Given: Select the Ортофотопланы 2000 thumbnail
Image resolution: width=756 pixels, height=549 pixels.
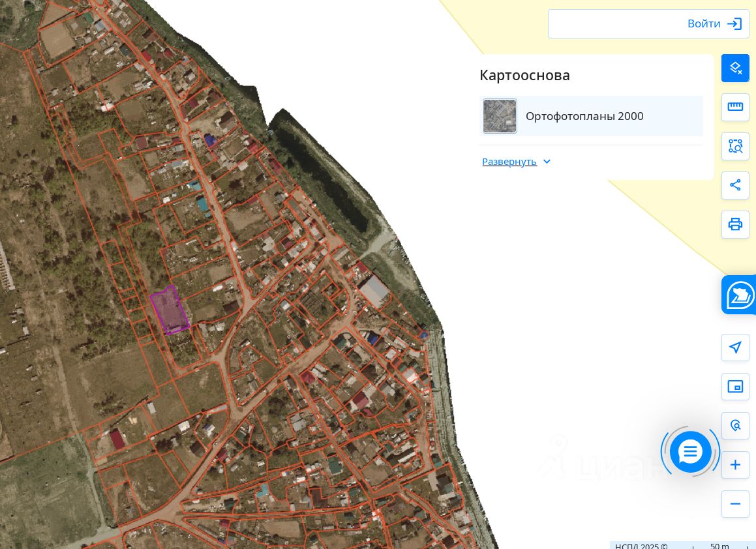Looking at the screenshot, I should pos(500,116).
